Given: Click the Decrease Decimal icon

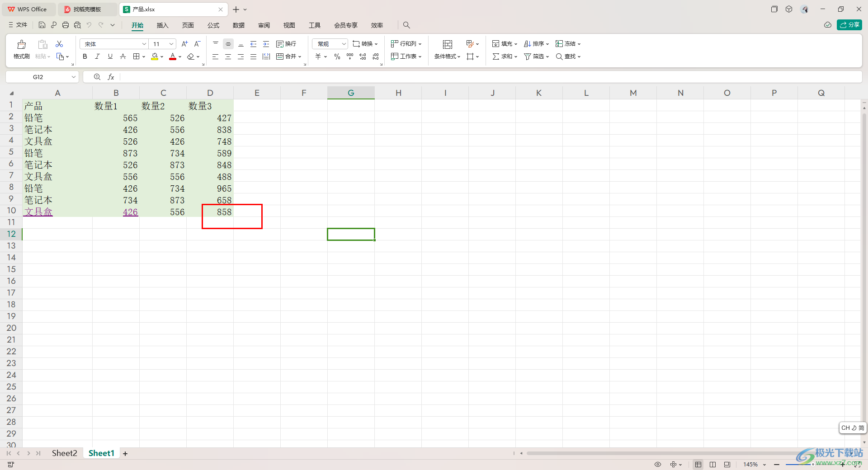Looking at the screenshot, I should click(x=375, y=56).
